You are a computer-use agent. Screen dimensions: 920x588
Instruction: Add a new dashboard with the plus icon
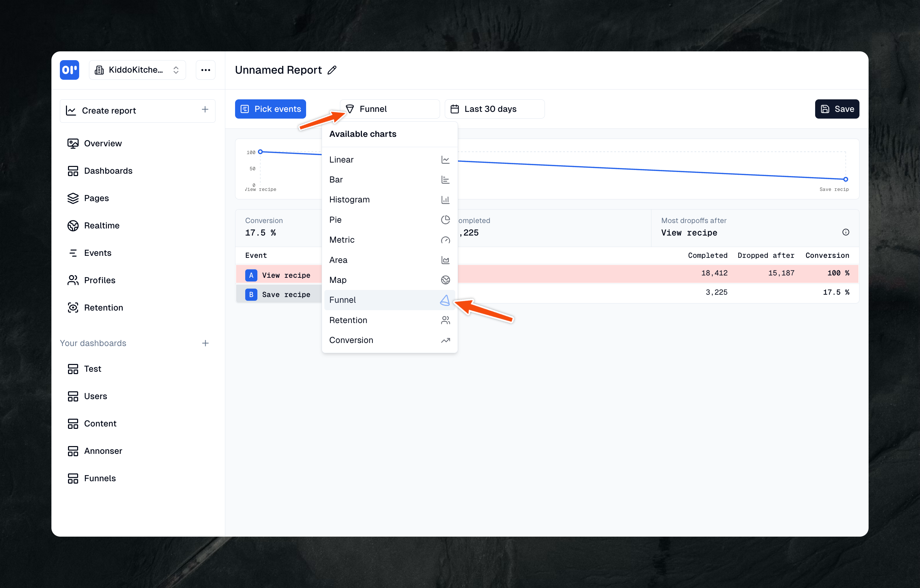click(205, 343)
